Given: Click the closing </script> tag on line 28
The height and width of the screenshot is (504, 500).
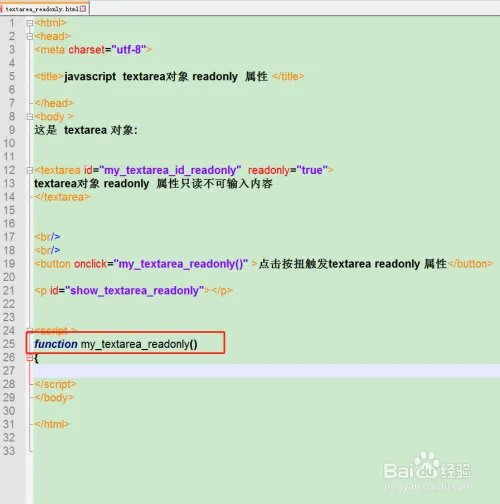Looking at the screenshot, I should coord(55,384).
